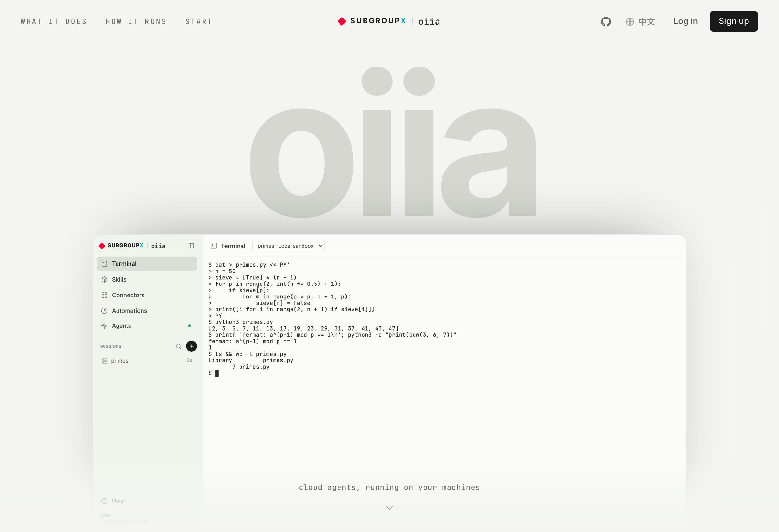Click the Terminal icon in sidebar
779x532 pixels.
point(104,263)
